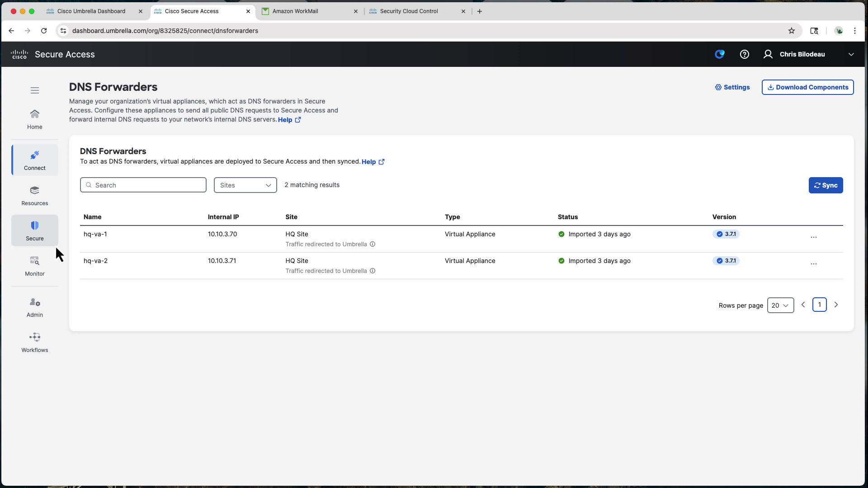868x488 pixels.
Task: Click the hq-va-2 name cell
Action: pos(95,261)
